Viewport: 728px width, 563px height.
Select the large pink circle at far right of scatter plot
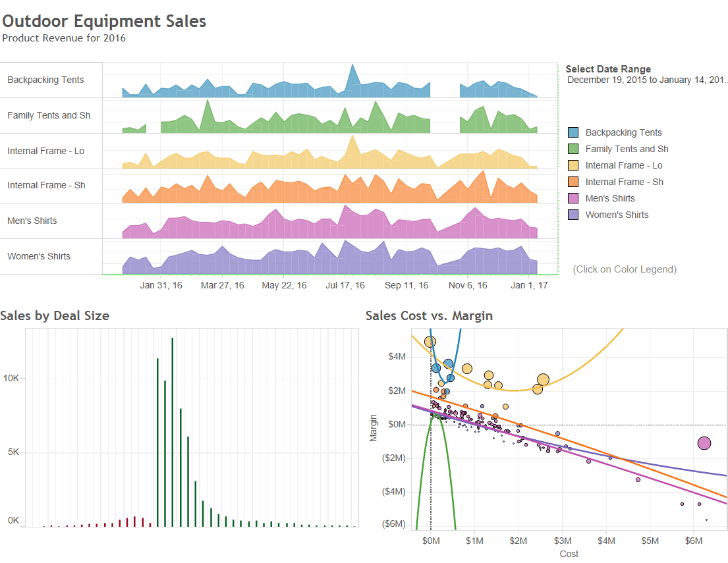pos(704,443)
